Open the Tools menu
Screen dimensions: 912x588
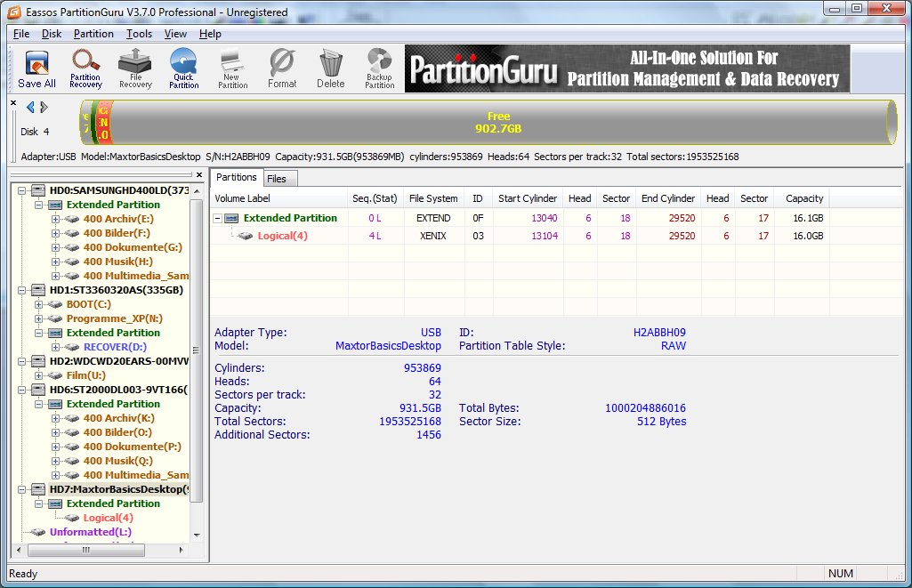139,34
